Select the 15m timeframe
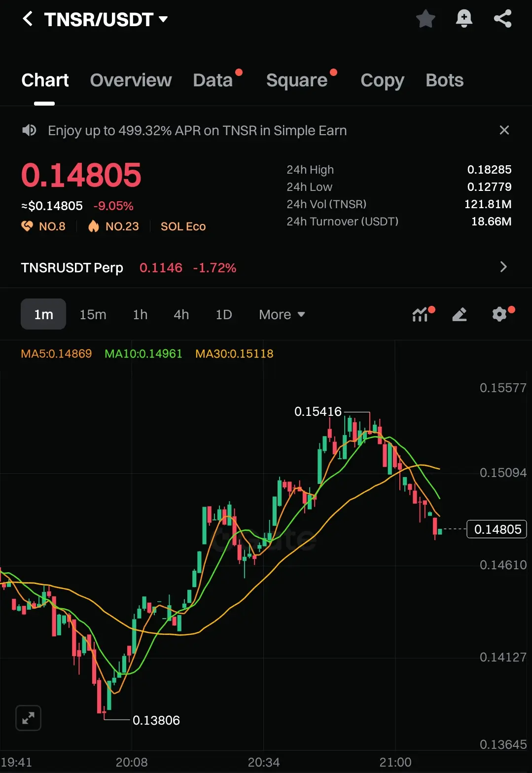Image resolution: width=532 pixels, height=773 pixels. [x=93, y=314]
